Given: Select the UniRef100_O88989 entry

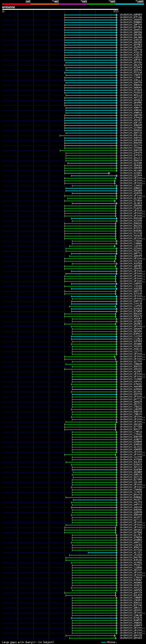Looking at the screenshot, I should [x=131, y=206].
